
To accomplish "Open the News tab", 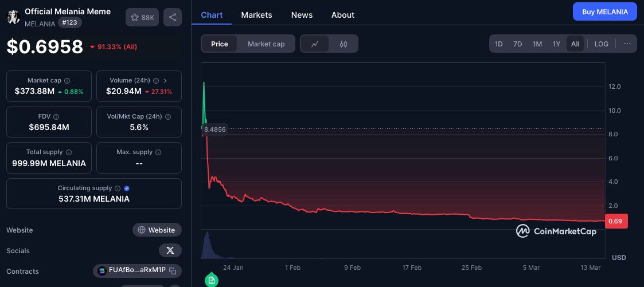I will 302,15.
